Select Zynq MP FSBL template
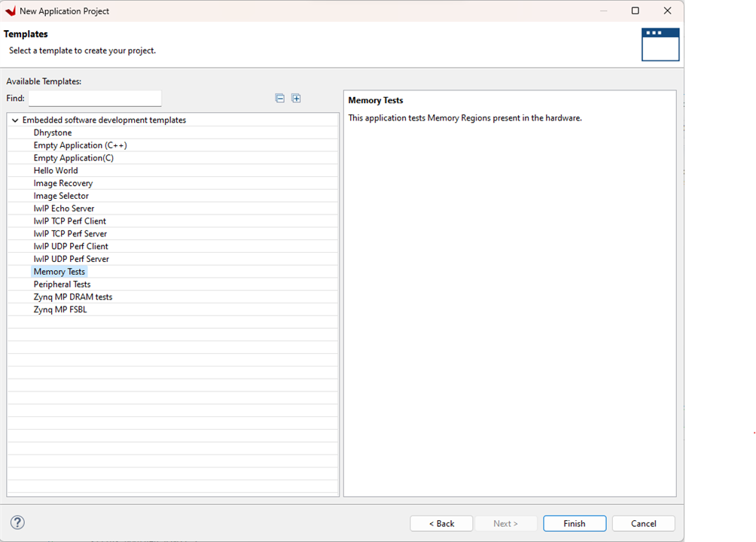756x542 pixels. (x=59, y=309)
